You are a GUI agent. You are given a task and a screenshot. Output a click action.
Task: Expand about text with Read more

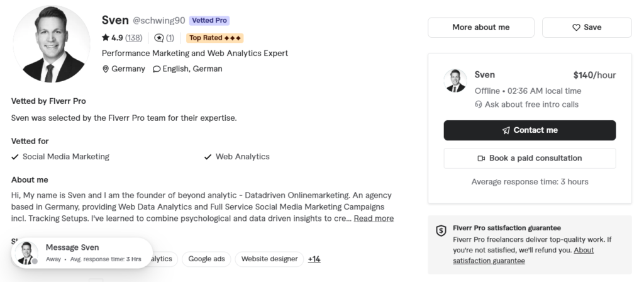tap(374, 218)
